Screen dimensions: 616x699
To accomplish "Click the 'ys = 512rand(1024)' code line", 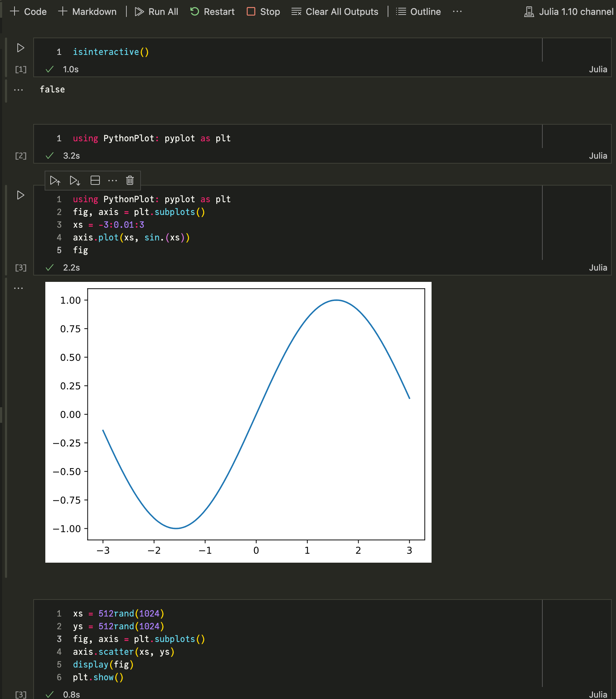I will pyautogui.click(x=119, y=626).
